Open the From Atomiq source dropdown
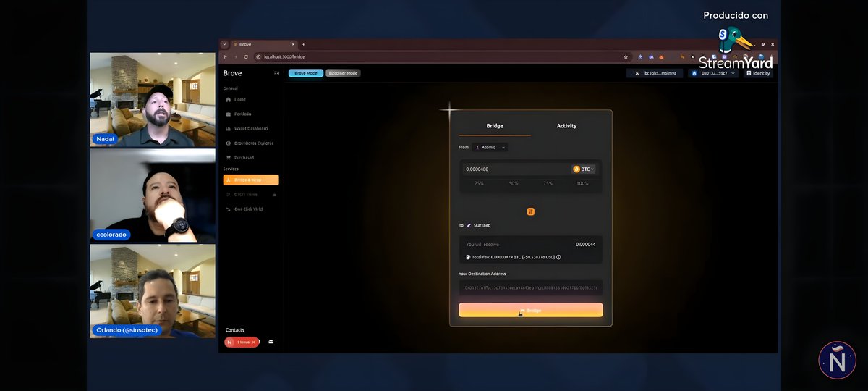Viewport: 868px width, 391px height. click(490, 147)
